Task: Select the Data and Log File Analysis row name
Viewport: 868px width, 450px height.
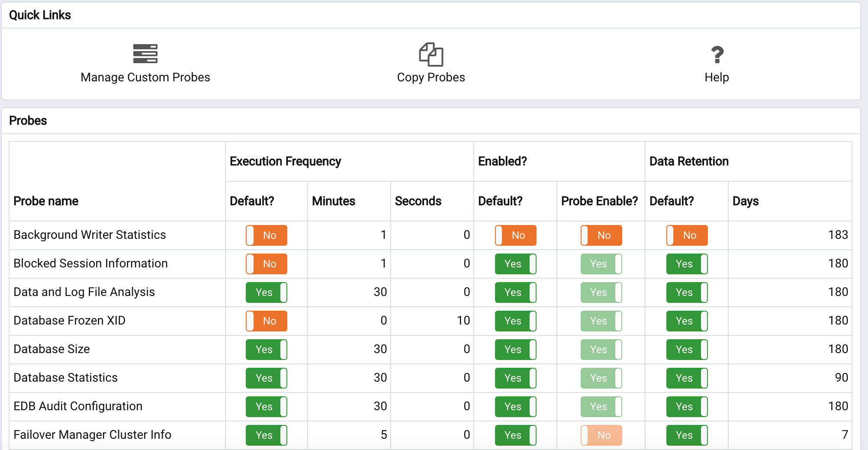Action: [x=84, y=292]
